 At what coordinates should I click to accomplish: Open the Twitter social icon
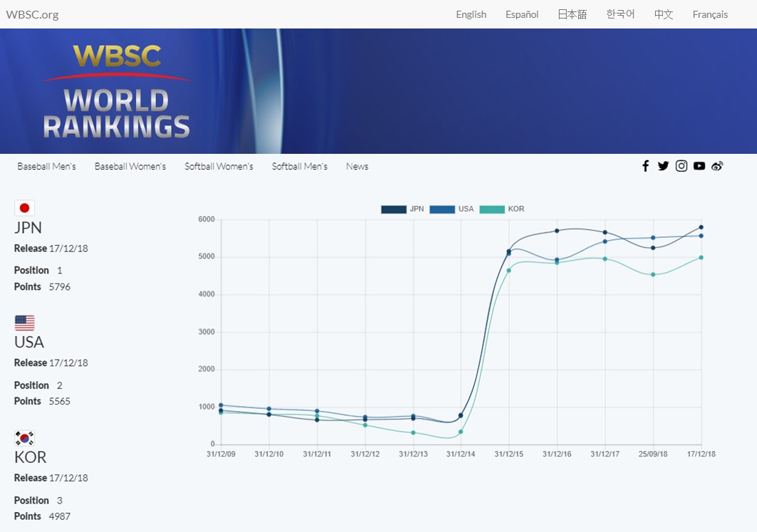coord(664,166)
